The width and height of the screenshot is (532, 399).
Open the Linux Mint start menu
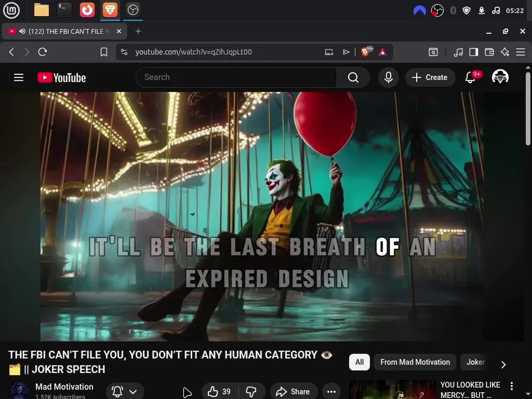pyautogui.click(x=11, y=10)
